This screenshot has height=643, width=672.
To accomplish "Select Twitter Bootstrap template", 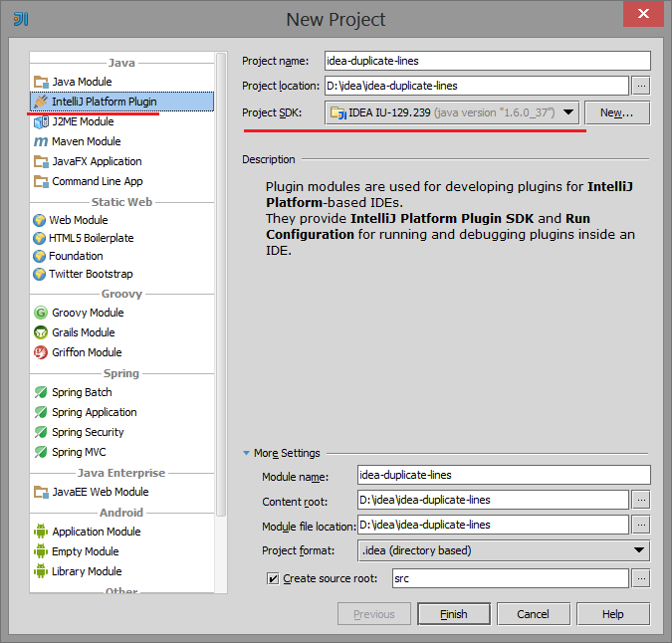I will point(121,274).
